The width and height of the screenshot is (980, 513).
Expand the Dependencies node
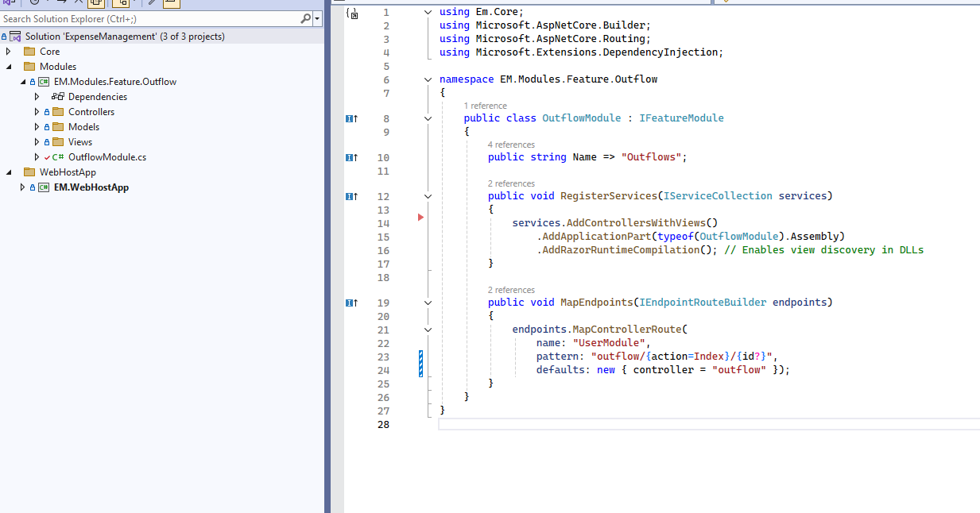coord(37,97)
